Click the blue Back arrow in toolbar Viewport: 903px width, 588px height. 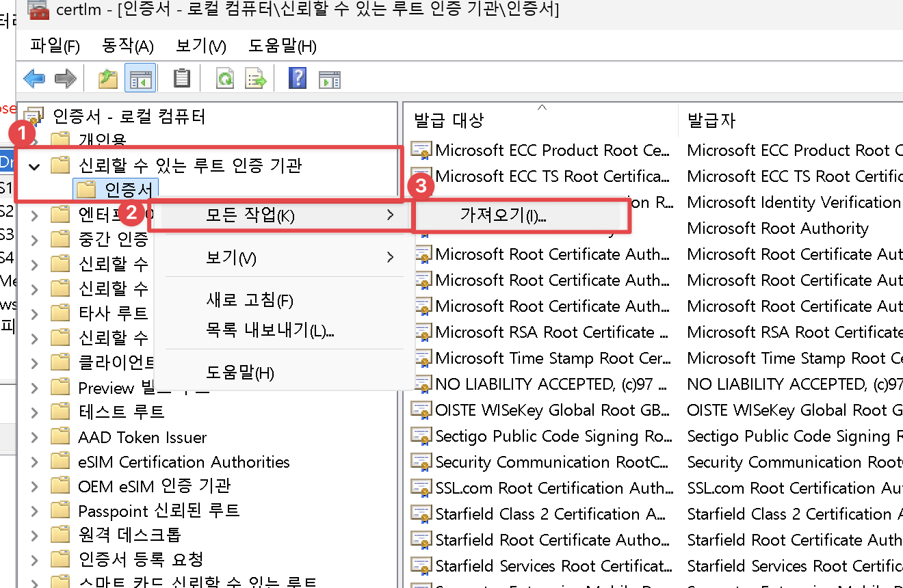tap(34, 79)
